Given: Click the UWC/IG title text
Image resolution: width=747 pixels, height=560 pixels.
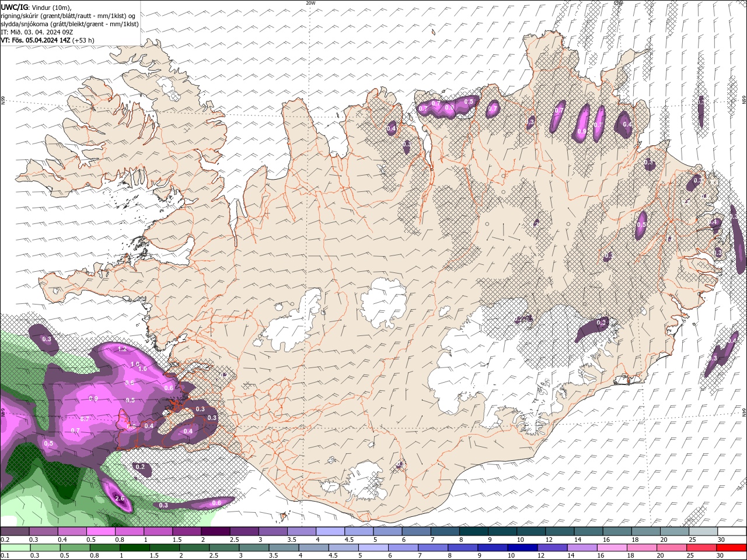Looking at the screenshot, I should point(15,7).
